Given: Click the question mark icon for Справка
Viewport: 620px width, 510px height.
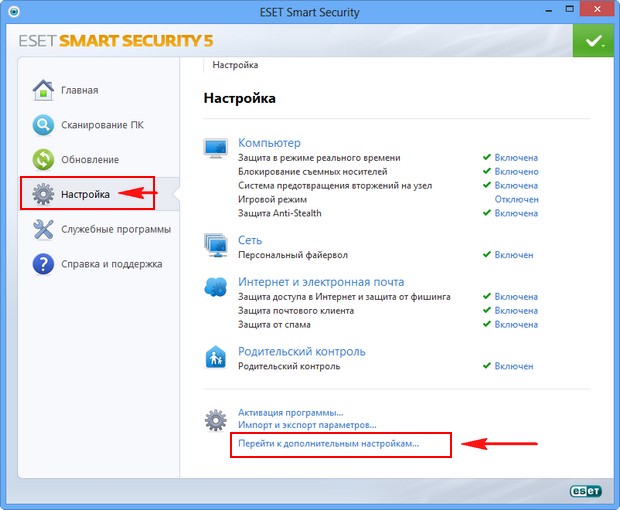Looking at the screenshot, I should click(x=43, y=264).
